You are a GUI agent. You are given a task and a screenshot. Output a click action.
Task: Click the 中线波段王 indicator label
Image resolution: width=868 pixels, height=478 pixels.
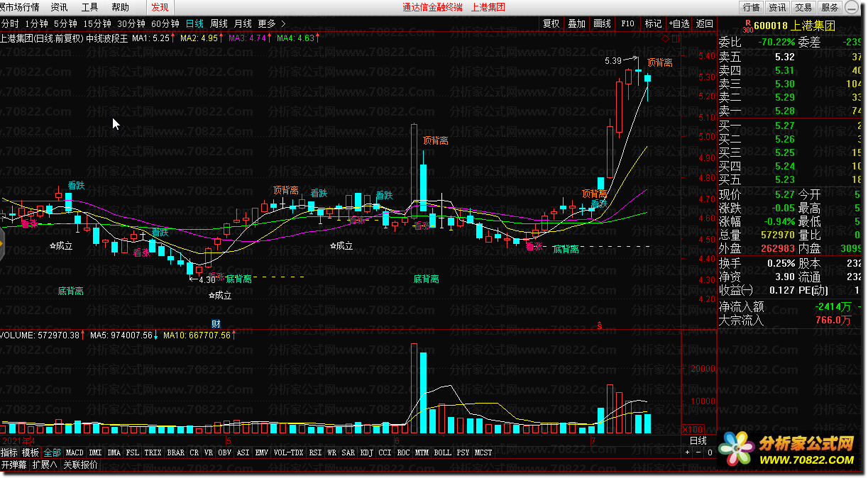[106, 38]
